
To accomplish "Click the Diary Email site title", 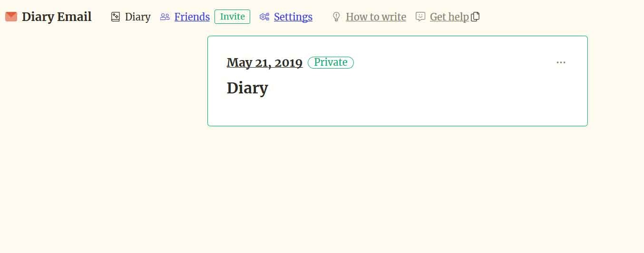I will tap(57, 17).
